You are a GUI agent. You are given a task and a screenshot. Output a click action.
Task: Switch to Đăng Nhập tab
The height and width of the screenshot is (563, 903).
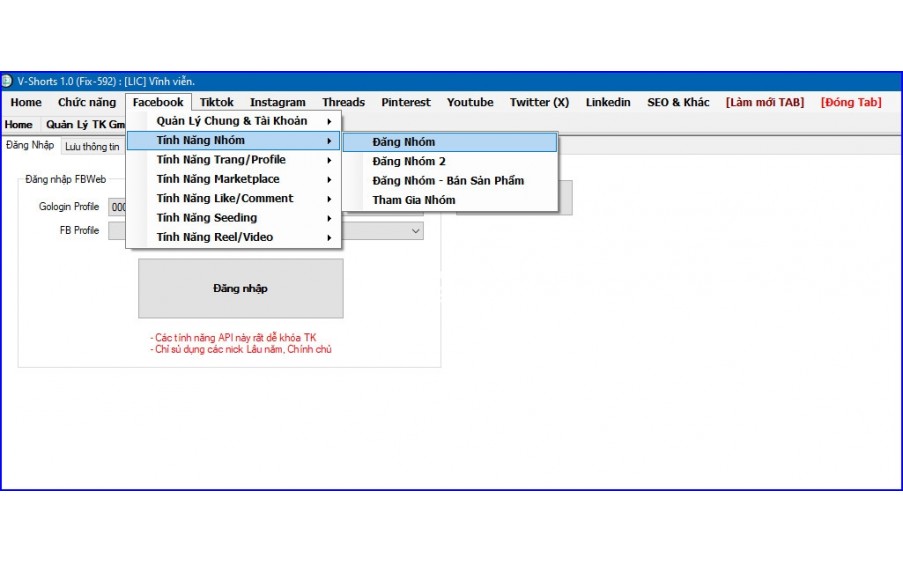pyautogui.click(x=30, y=145)
